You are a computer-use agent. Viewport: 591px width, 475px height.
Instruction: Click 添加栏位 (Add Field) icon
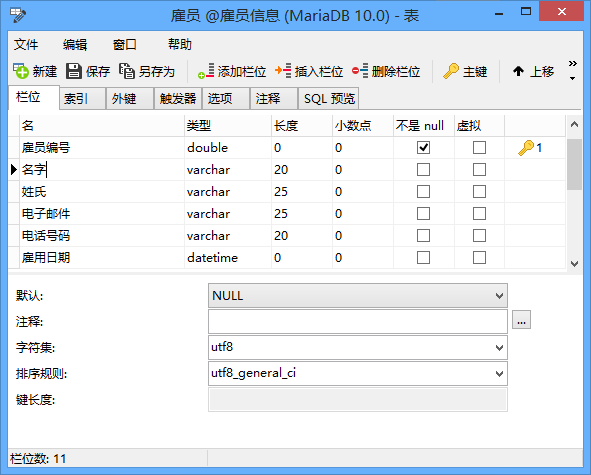206,71
